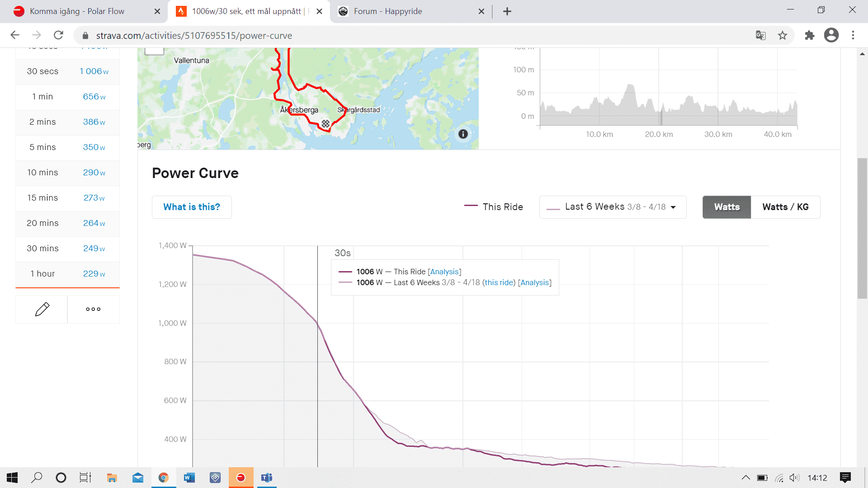Open the browser extensions puzzle icon
868x488 pixels.
tap(809, 35)
